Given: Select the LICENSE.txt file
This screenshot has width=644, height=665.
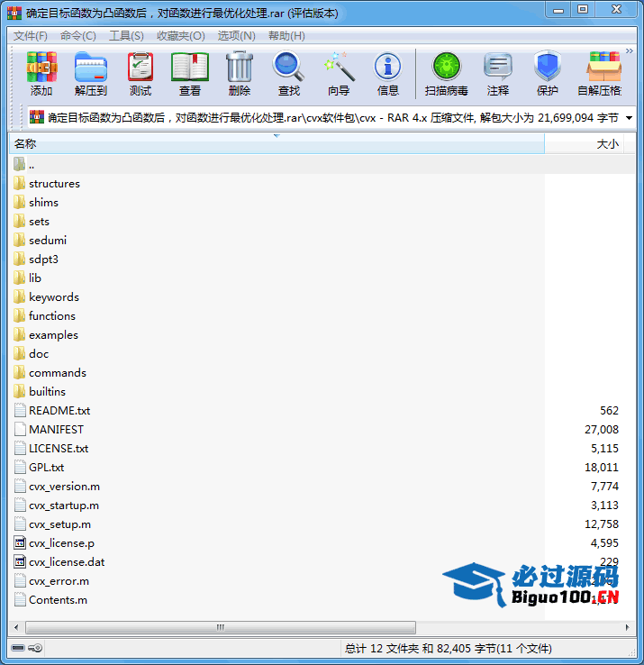Looking at the screenshot, I should tap(59, 449).
